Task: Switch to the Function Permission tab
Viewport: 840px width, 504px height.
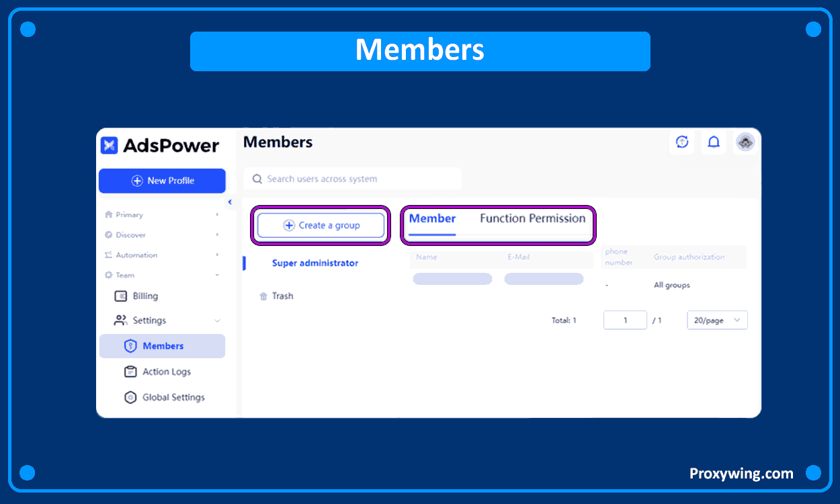Action: click(x=532, y=218)
